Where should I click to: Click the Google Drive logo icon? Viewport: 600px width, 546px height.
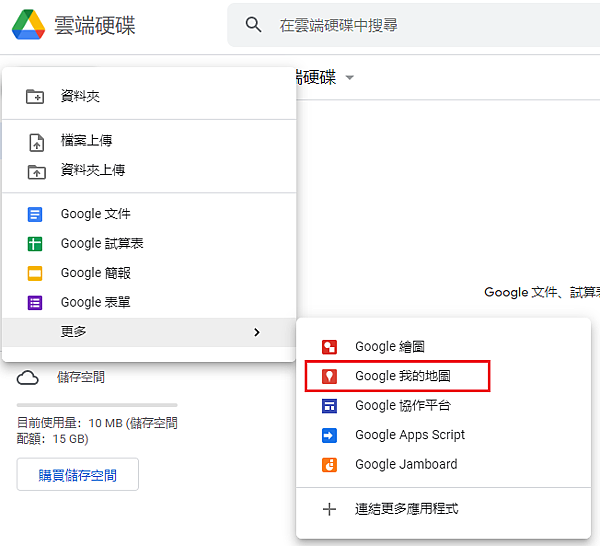[x=28, y=25]
